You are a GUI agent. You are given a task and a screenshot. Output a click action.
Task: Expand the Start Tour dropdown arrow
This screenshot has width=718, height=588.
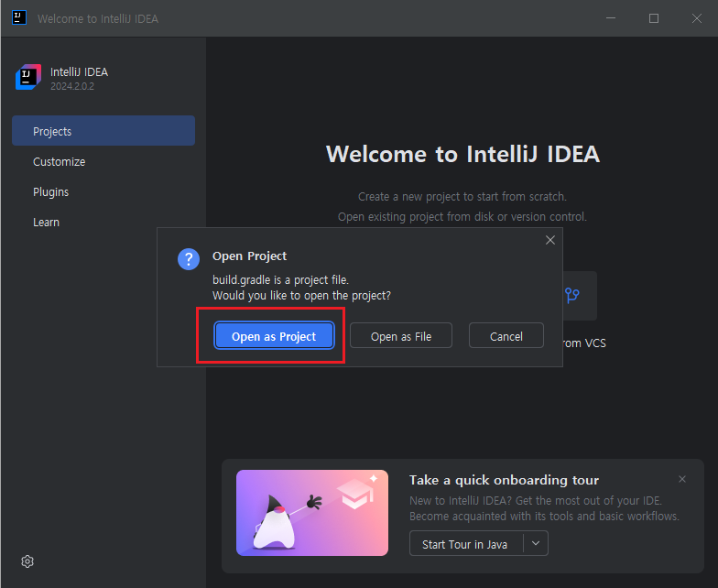coord(536,543)
